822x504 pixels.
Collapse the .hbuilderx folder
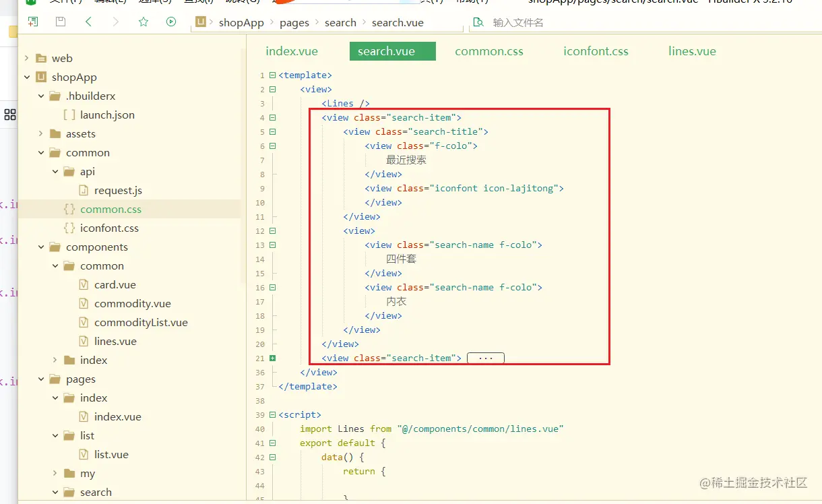[x=41, y=96]
